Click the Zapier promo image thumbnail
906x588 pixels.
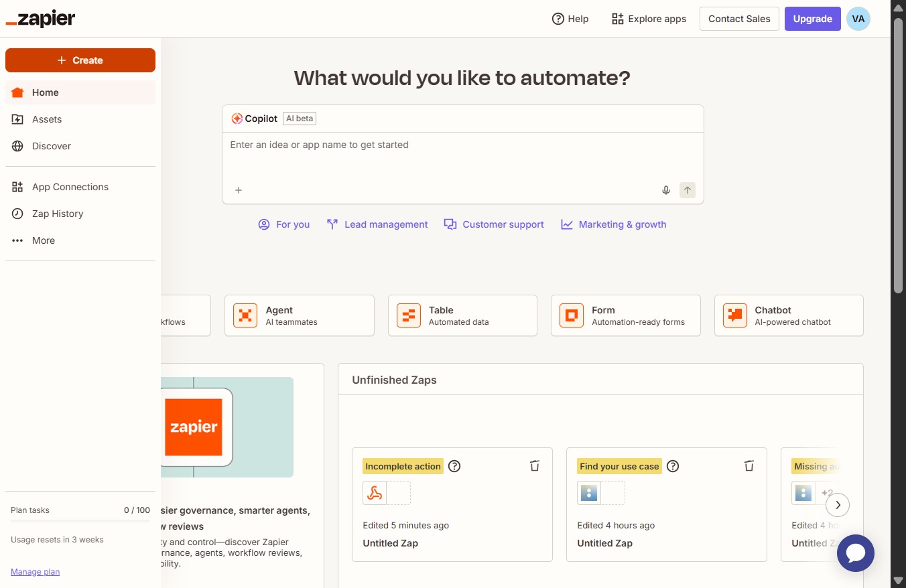coord(227,427)
